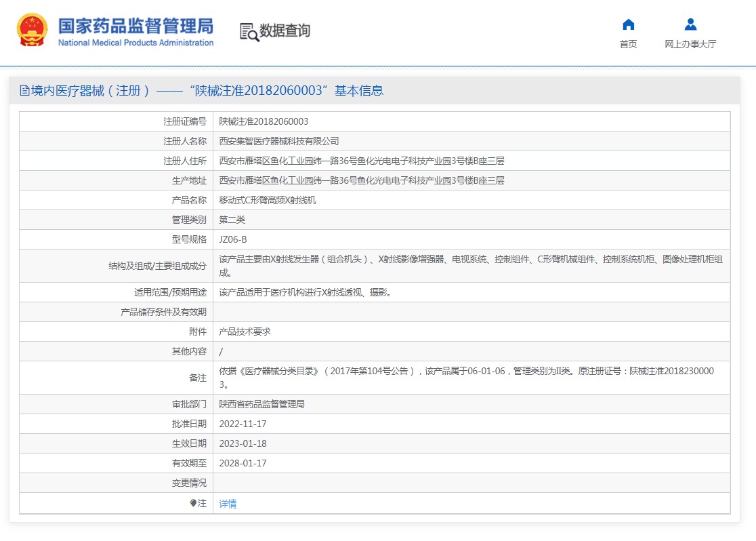
Task: Click the bulb icon beside 注
Action: 193,503
